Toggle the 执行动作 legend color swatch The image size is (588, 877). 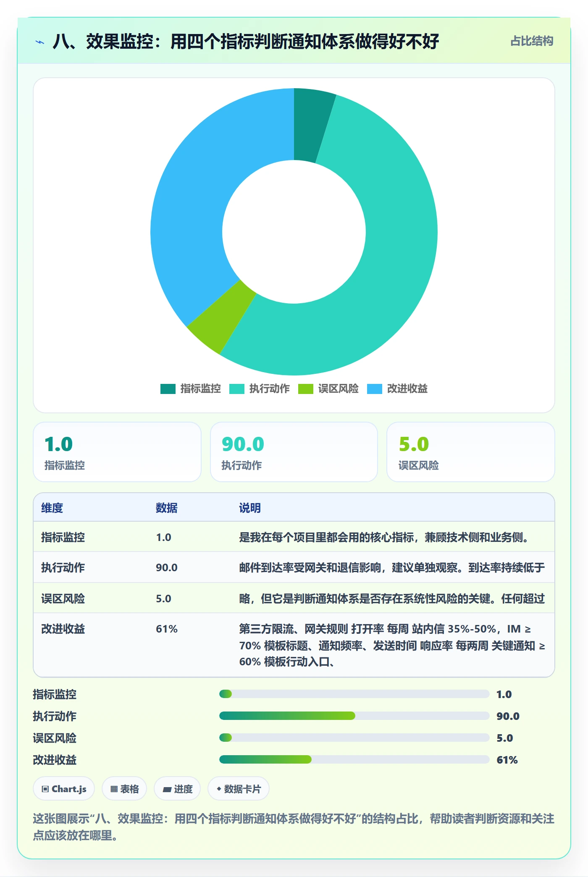237,389
